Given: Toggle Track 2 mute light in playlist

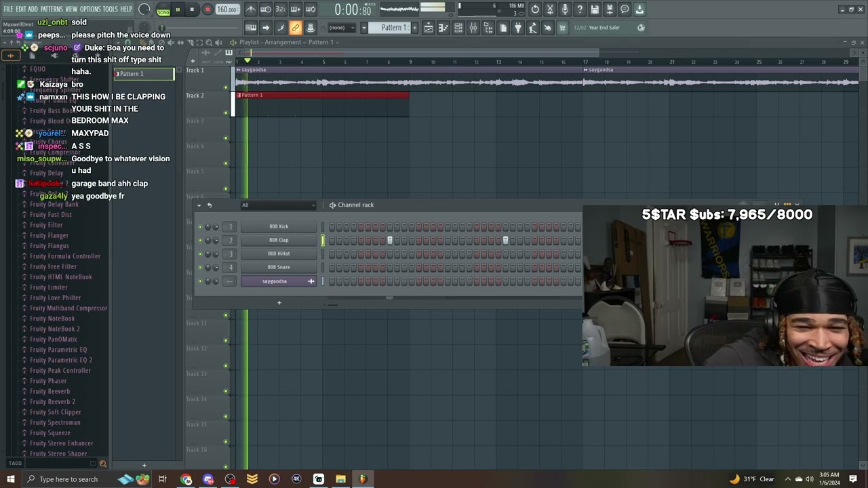Looking at the screenshot, I should coord(226,113).
